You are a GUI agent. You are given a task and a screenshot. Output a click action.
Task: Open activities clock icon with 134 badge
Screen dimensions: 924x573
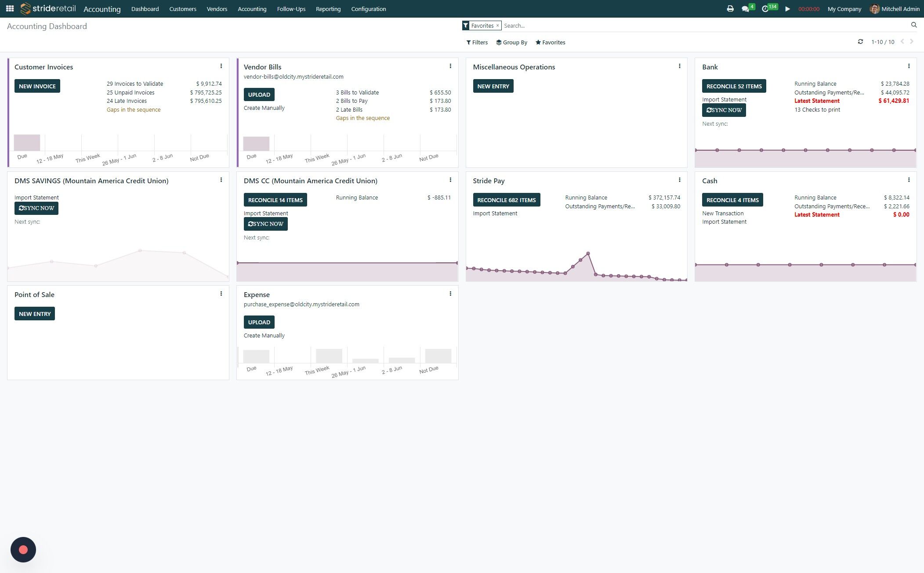[x=765, y=9]
